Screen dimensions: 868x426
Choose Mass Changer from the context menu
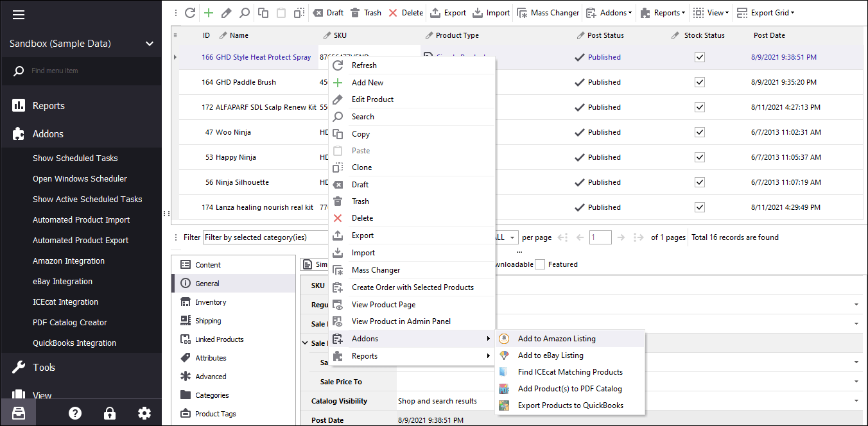click(376, 270)
